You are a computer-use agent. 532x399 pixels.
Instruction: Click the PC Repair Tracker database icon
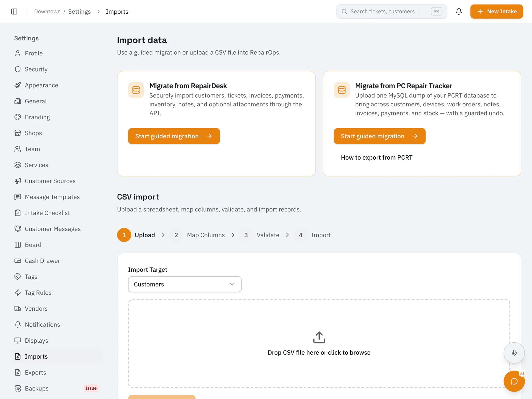click(x=342, y=90)
